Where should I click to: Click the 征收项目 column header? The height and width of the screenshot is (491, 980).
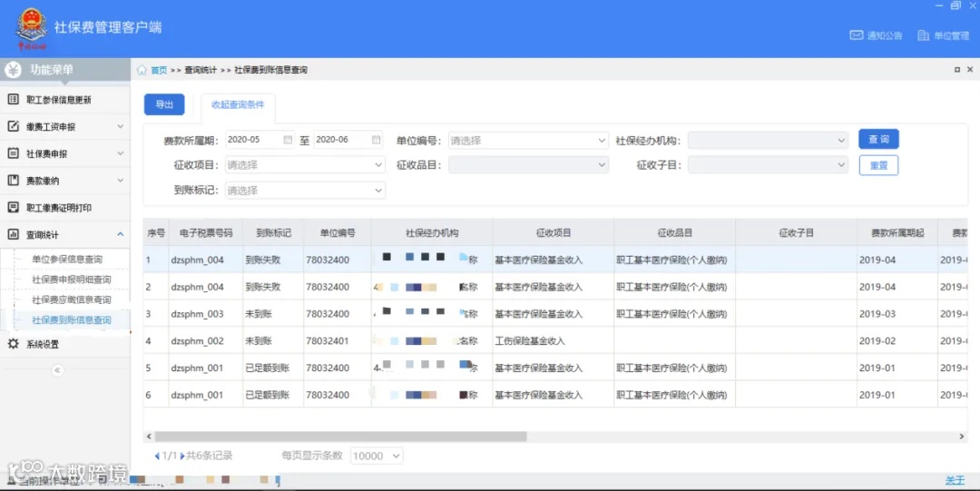[x=554, y=232]
